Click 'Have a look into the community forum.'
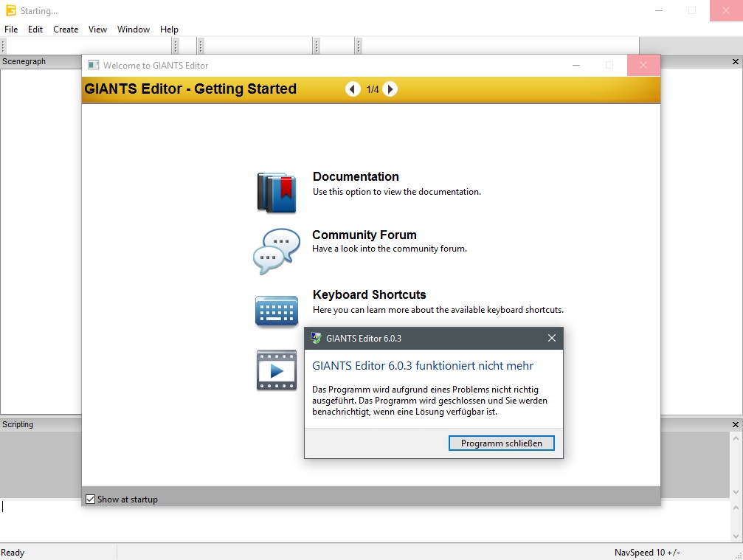Image resolution: width=743 pixels, height=560 pixels. [x=390, y=249]
